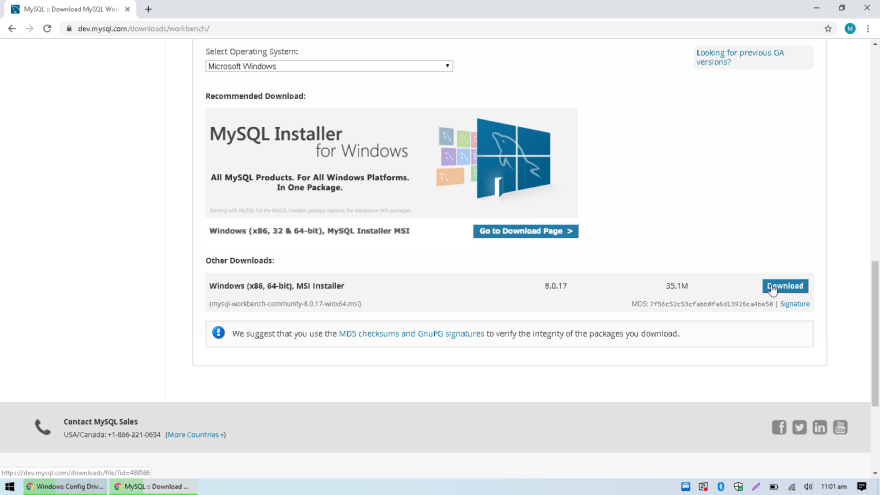
Task: Open the Windows Start menu
Action: [x=10, y=487]
